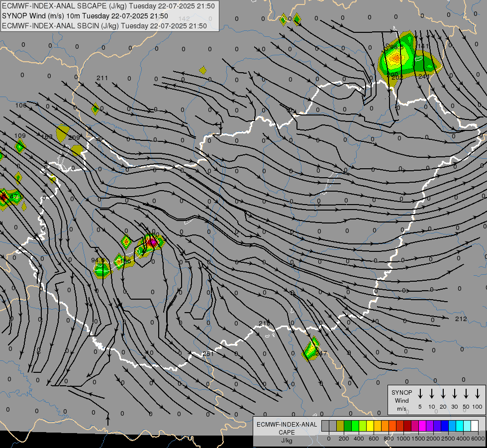
Task: Select the light blue swatch after 2500
Action: (452, 426)
